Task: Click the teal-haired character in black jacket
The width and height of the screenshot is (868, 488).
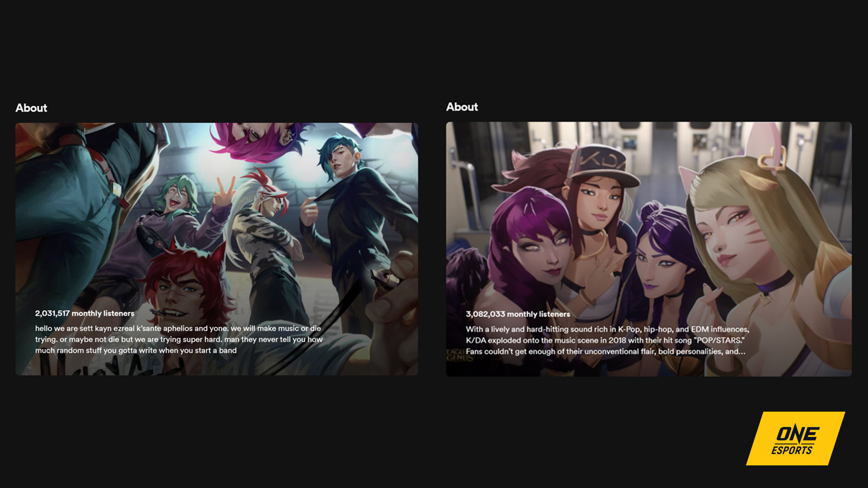Action: [342, 160]
